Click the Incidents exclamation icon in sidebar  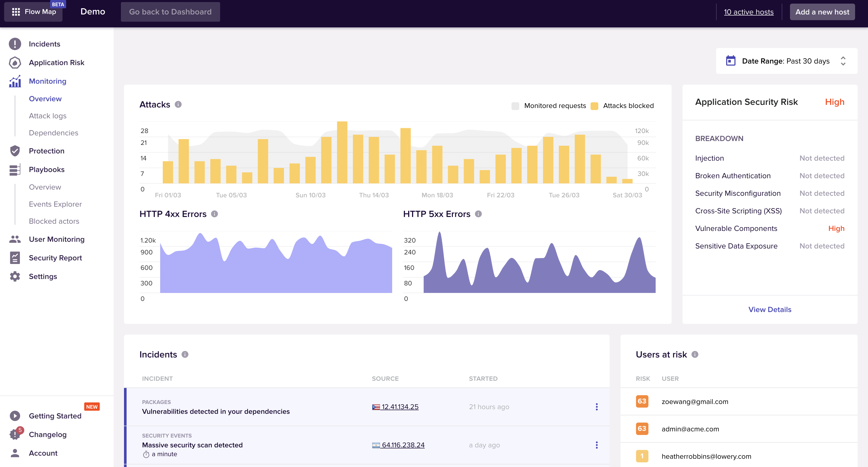pyautogui.click(x=15, y=44)
